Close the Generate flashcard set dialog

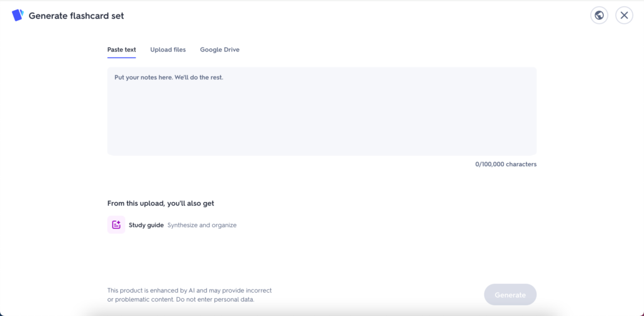click(x=623, y=16)
